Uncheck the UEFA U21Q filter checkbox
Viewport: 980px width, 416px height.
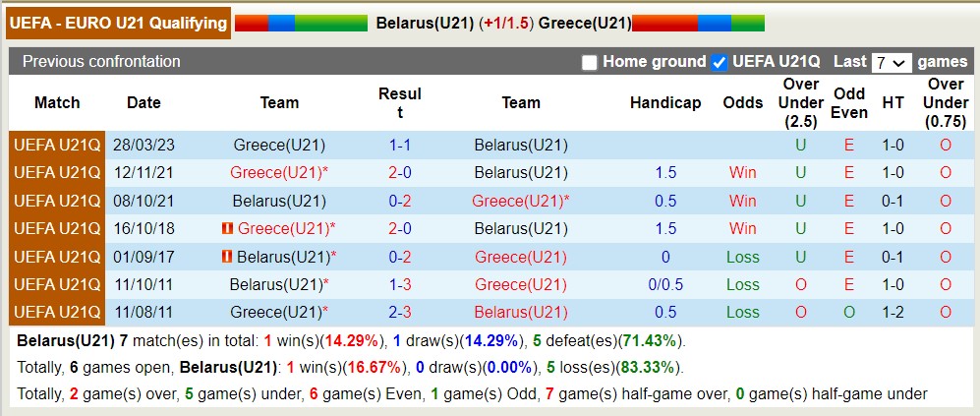[x=720, y=62]
